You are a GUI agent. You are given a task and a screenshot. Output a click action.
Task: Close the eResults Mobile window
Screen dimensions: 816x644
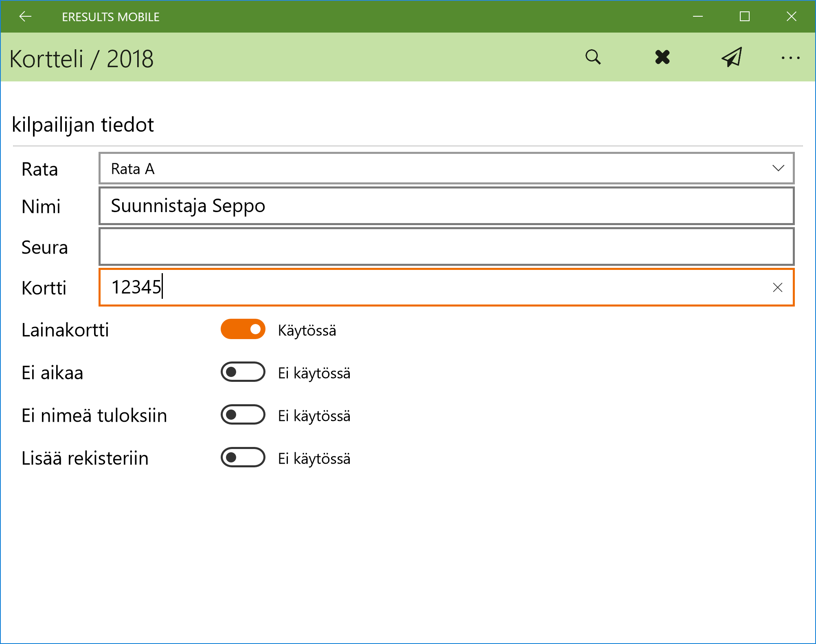[791, 17]
